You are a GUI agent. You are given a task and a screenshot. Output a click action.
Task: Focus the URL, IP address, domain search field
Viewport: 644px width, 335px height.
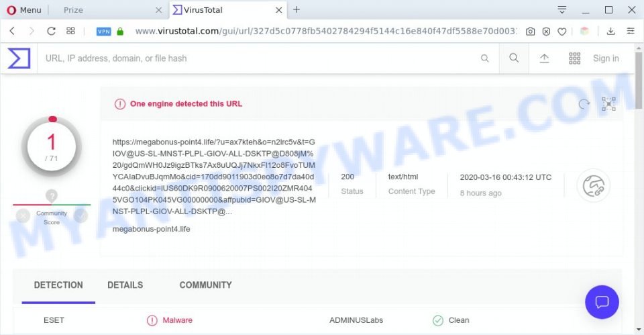click(261, 58)
